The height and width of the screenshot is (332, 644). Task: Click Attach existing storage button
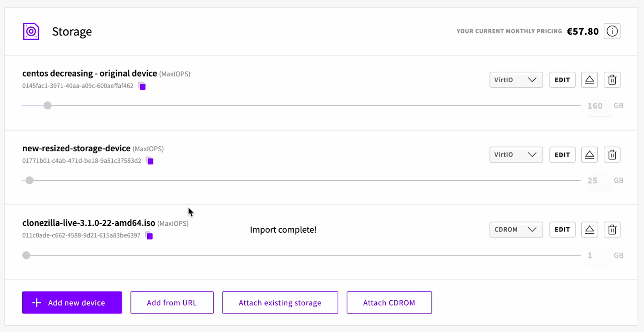tap(280, 303)
